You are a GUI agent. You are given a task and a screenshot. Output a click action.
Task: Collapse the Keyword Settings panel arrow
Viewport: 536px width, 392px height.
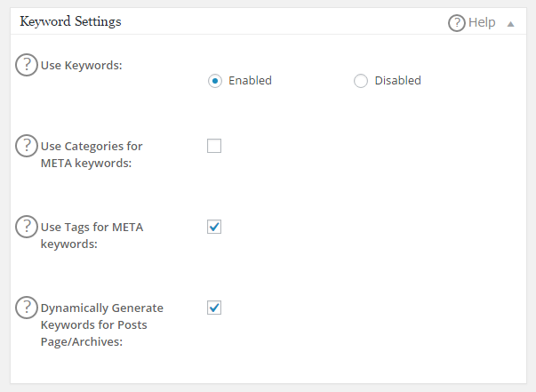(511, 24)
